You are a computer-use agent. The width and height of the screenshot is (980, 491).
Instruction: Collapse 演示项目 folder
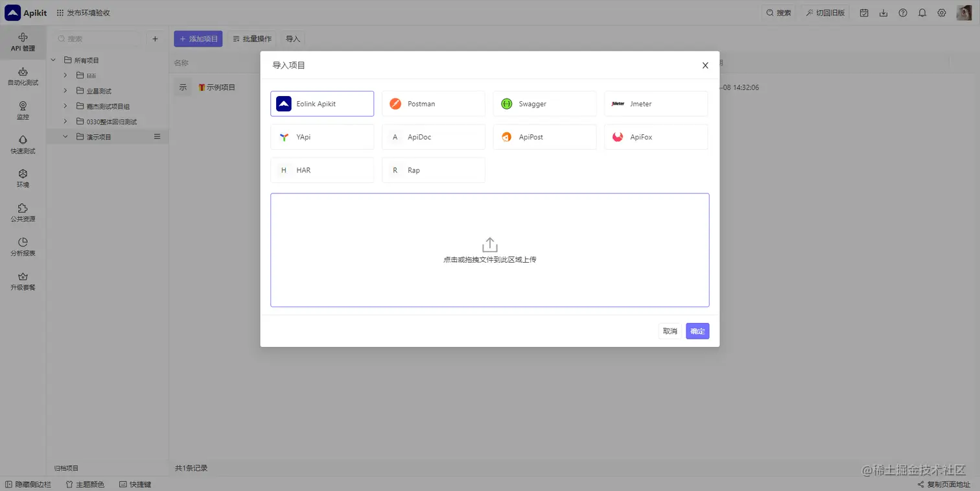65,137
